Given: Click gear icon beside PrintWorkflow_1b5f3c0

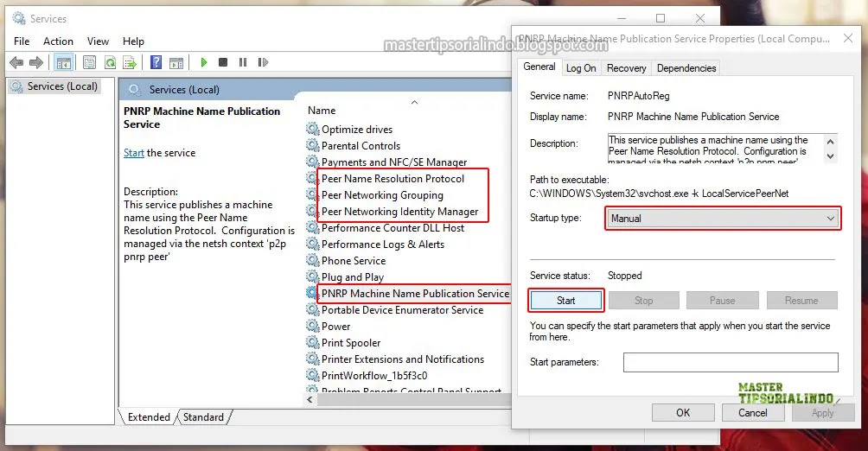Looking at the screenshot, I should (x=313, y=375).
